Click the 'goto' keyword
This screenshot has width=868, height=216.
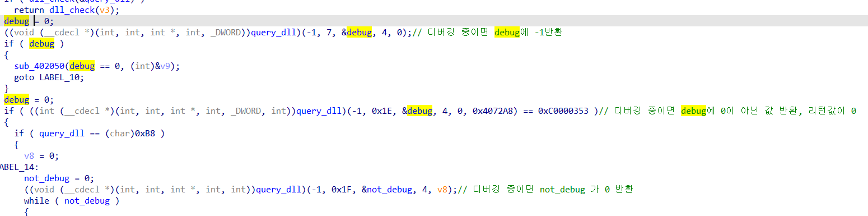pos(24,77)
